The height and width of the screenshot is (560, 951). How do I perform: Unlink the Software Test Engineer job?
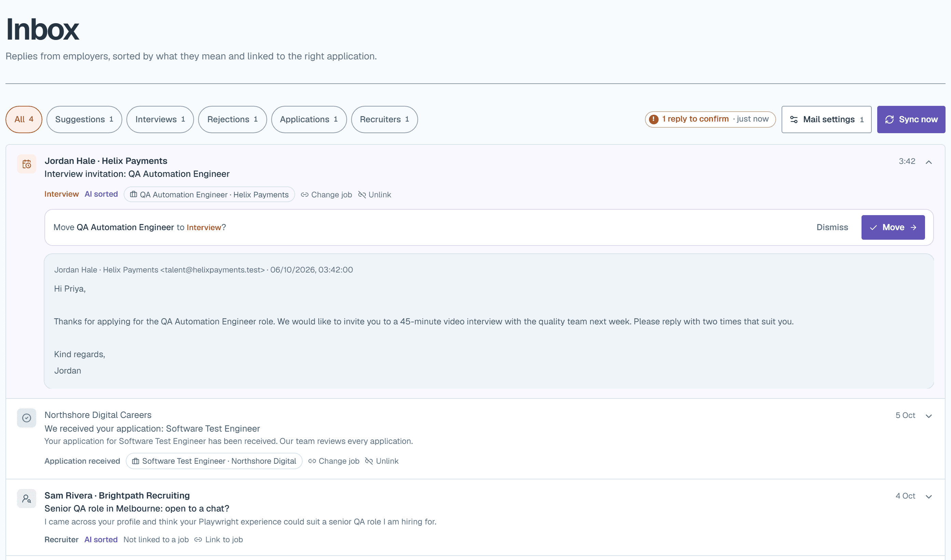382,461
